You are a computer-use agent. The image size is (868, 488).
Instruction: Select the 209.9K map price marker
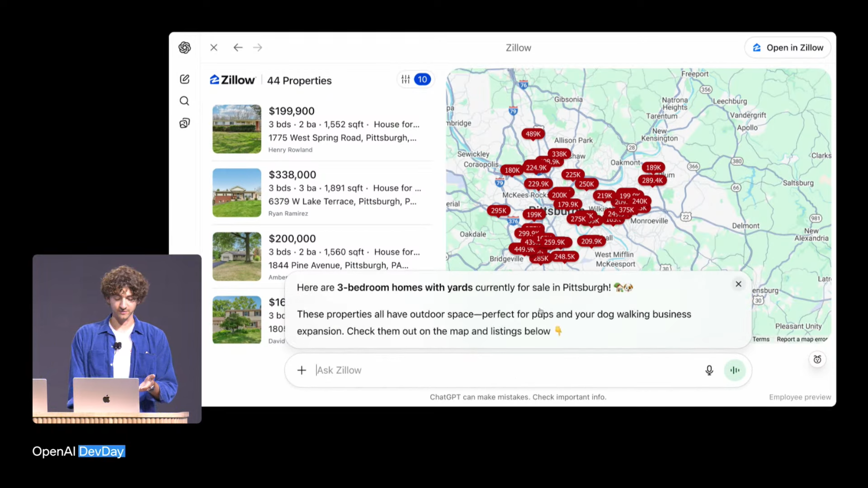click(x=591, y=242)
